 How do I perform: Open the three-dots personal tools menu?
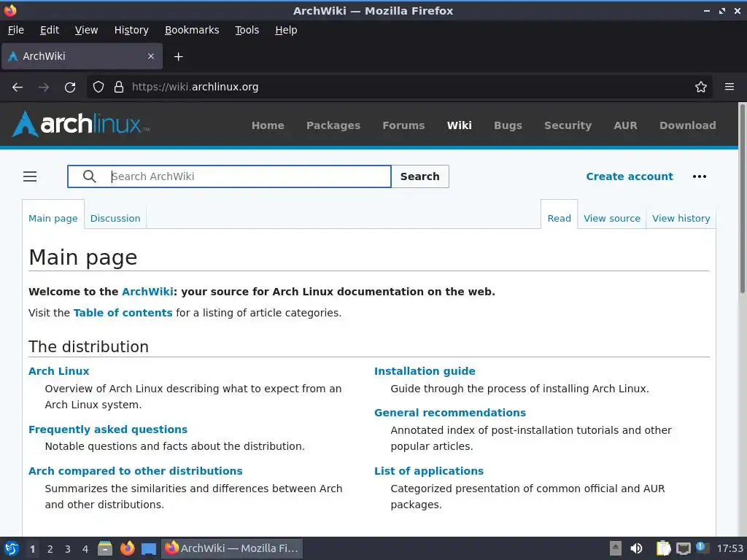[700, 176]
